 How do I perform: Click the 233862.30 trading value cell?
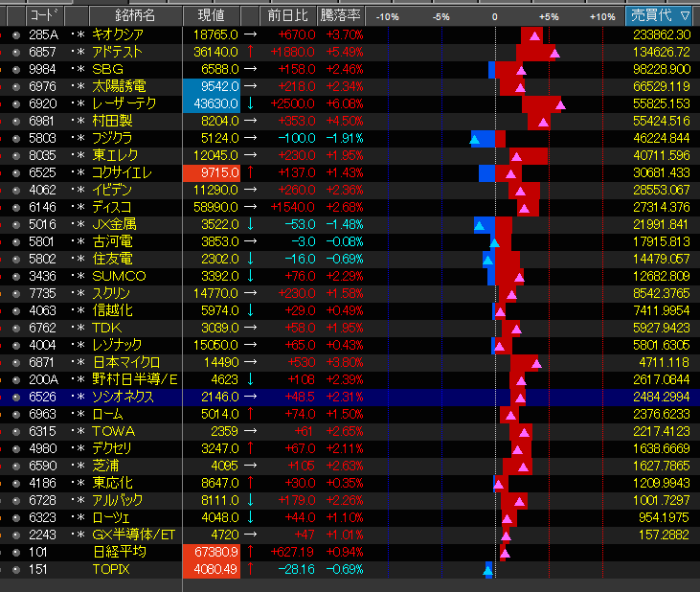tap(662, 34)
